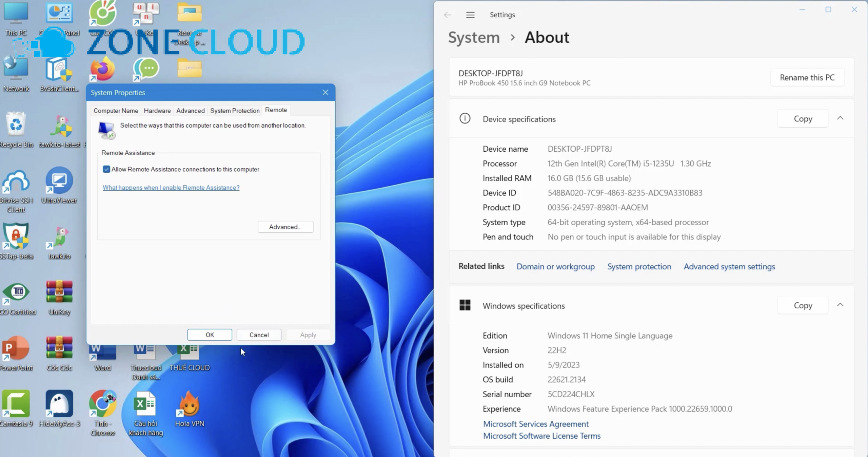This screenshot has width=868, height=457.
Task: Open the Advanced tab in System Properties
Action: [191, 111]
